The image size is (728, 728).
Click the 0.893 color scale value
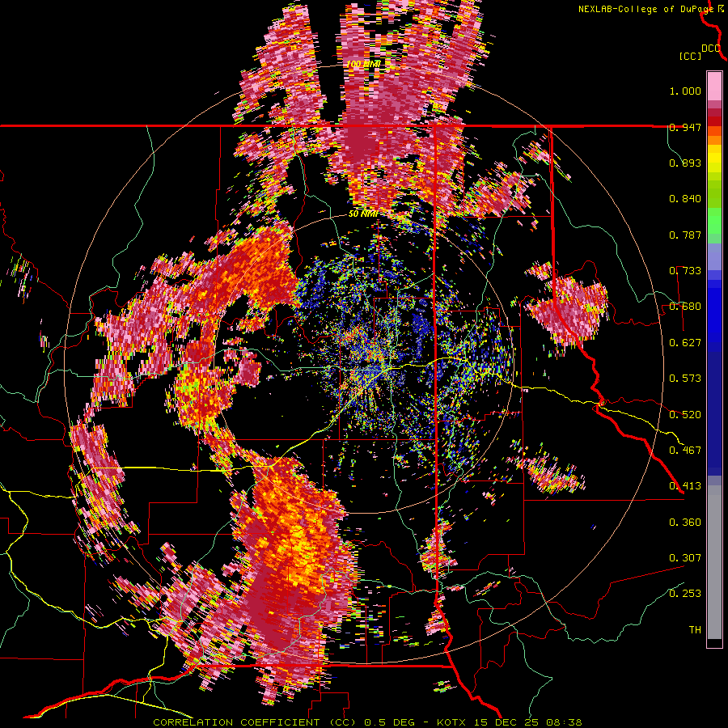(x=685, y=163)
